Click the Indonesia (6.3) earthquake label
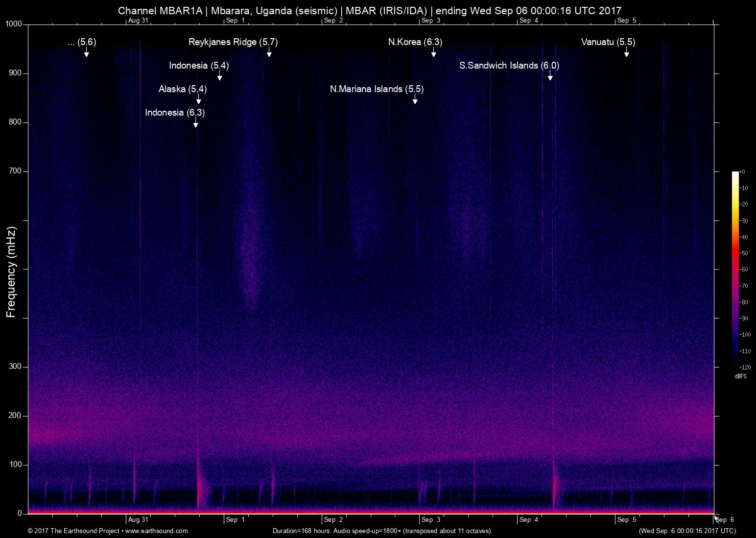The height and width of the screenshot is (538, 756). click(175, 112)
